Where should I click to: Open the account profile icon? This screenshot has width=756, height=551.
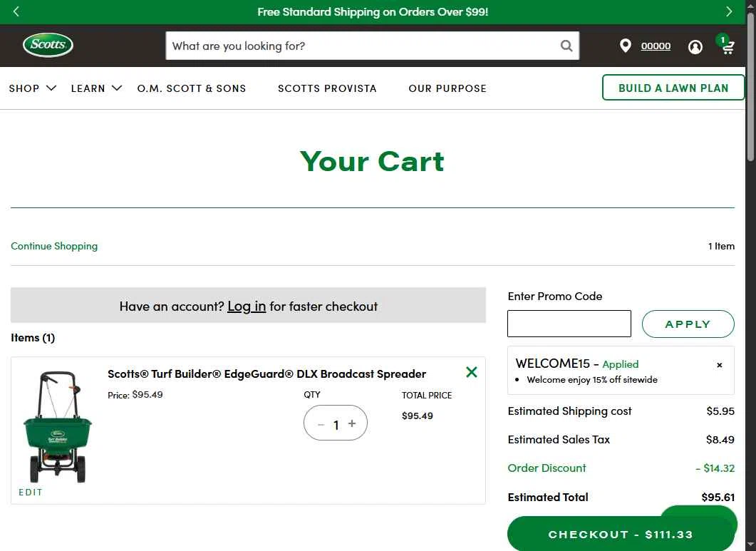click(x=695, y=47)
